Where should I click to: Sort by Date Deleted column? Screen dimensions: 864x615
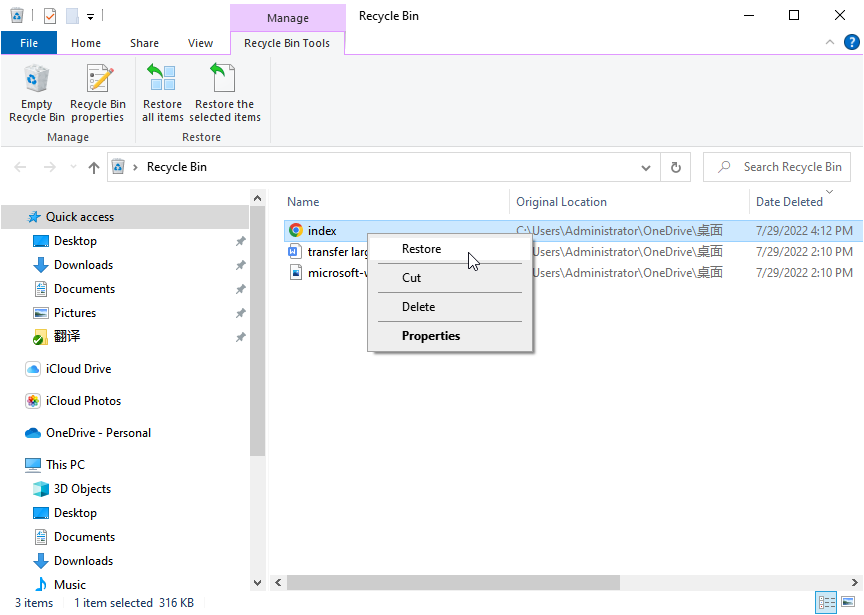click(789, 202)
